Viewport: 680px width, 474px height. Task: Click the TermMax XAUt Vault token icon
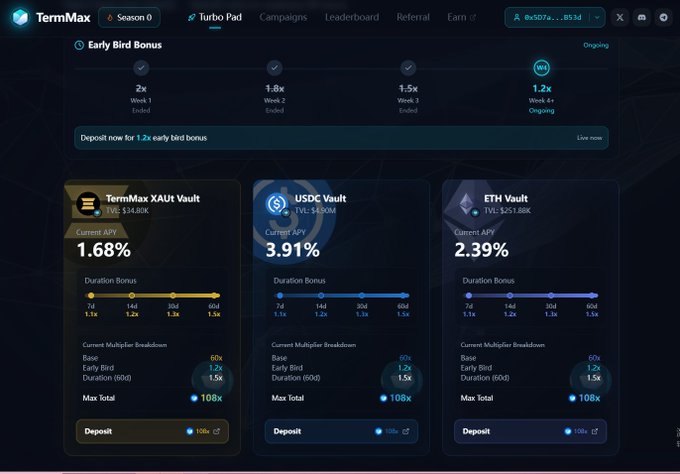pos(88,203)
